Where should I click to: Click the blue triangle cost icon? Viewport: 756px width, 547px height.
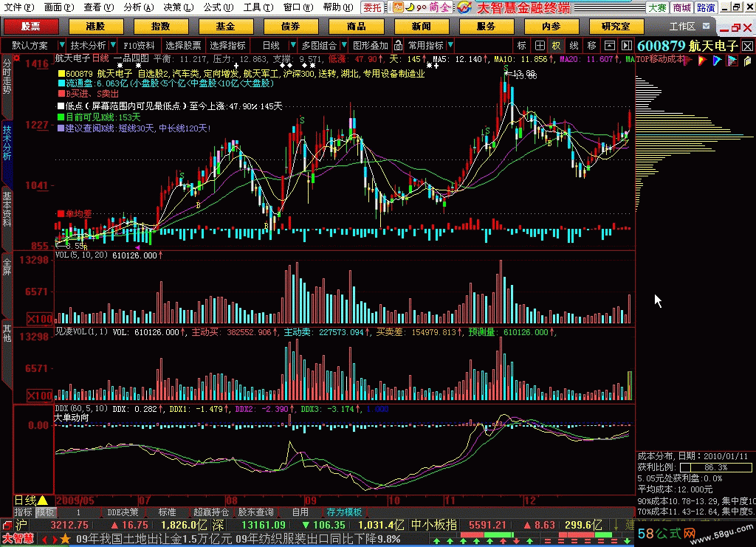click(718, 61)
